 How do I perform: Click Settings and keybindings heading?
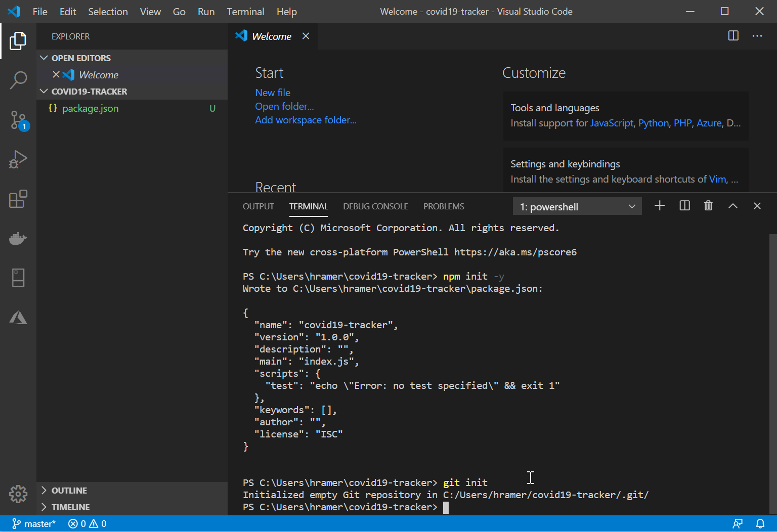565,164
